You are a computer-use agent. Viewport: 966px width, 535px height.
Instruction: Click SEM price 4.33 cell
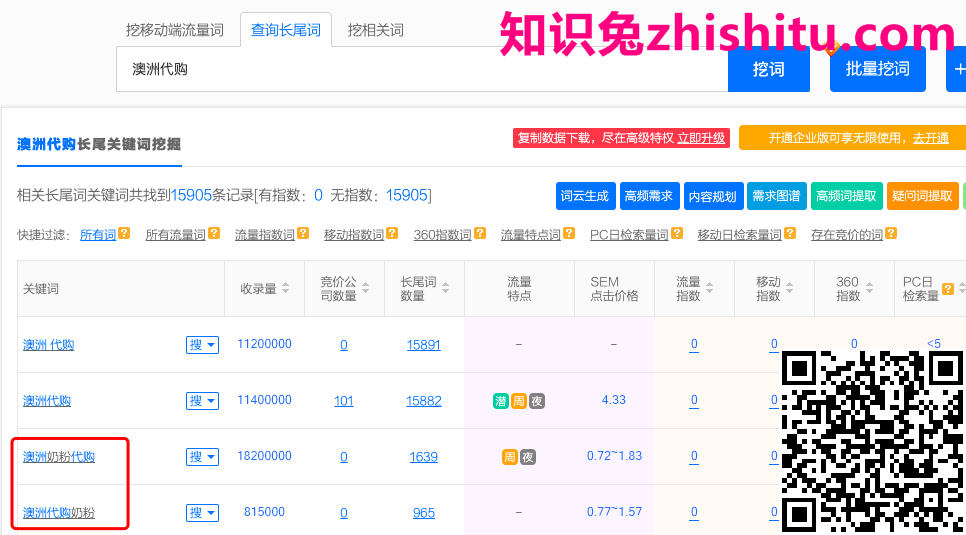point(614,400)
